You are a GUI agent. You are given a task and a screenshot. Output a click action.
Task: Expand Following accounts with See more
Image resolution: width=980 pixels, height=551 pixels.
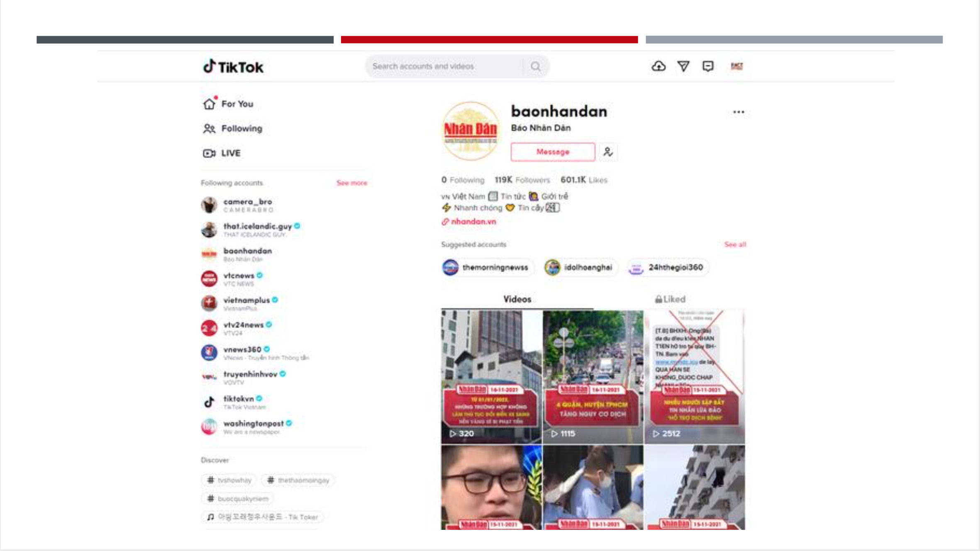point(351,183)
